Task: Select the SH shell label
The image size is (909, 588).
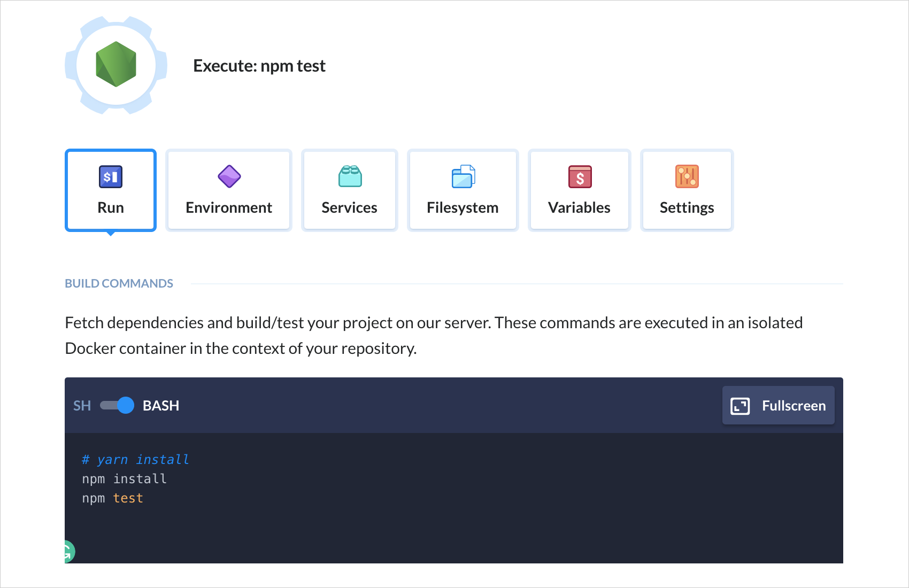Action: click(82, 406)
